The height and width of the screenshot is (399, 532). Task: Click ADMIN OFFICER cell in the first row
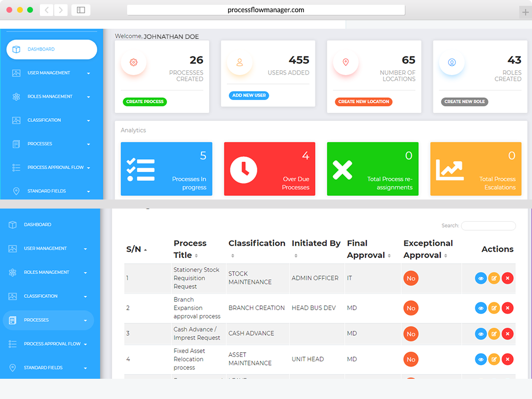[x=315, y=279]
